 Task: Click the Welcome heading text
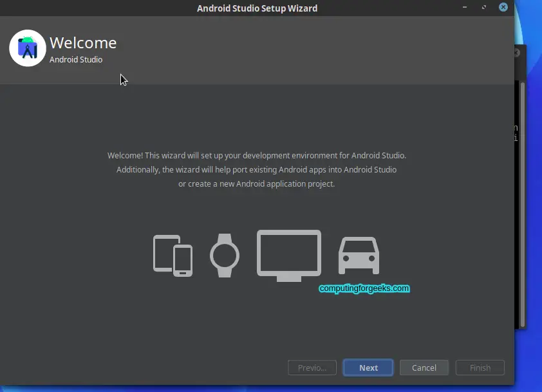point(83,43)
